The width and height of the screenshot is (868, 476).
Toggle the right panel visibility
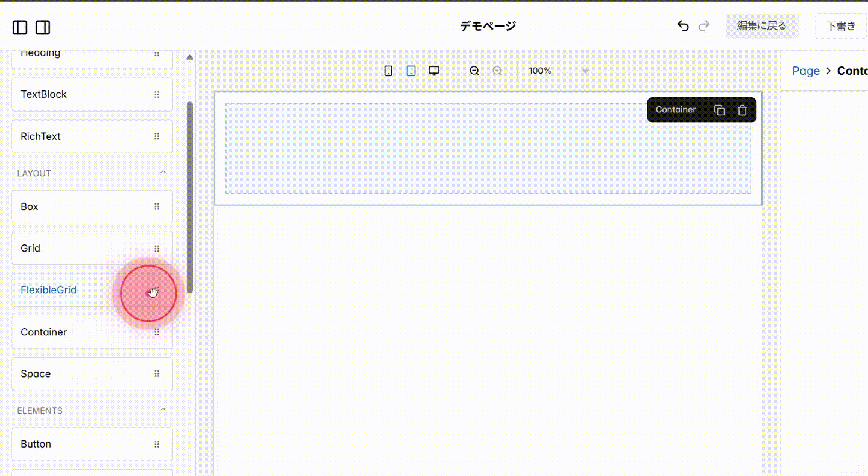43,27
